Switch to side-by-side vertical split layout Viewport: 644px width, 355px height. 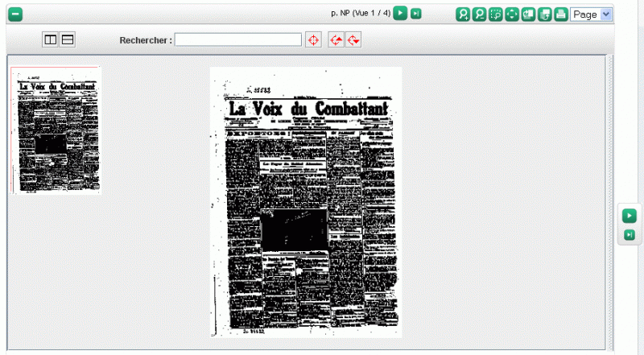[51, 40]
